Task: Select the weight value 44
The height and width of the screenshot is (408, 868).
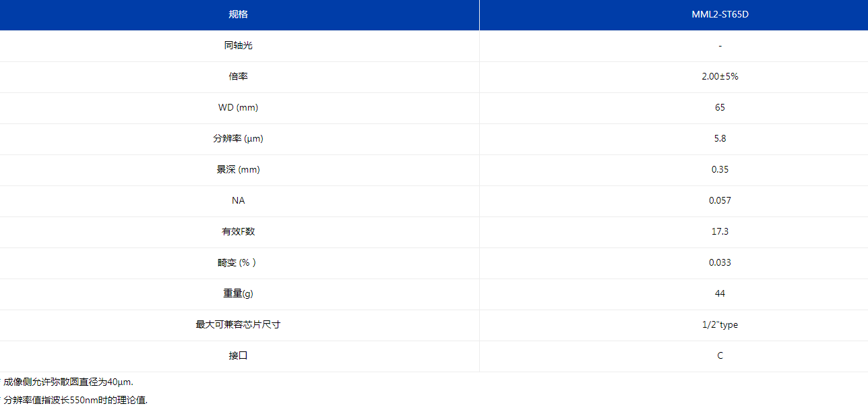Action: [720, 294]
